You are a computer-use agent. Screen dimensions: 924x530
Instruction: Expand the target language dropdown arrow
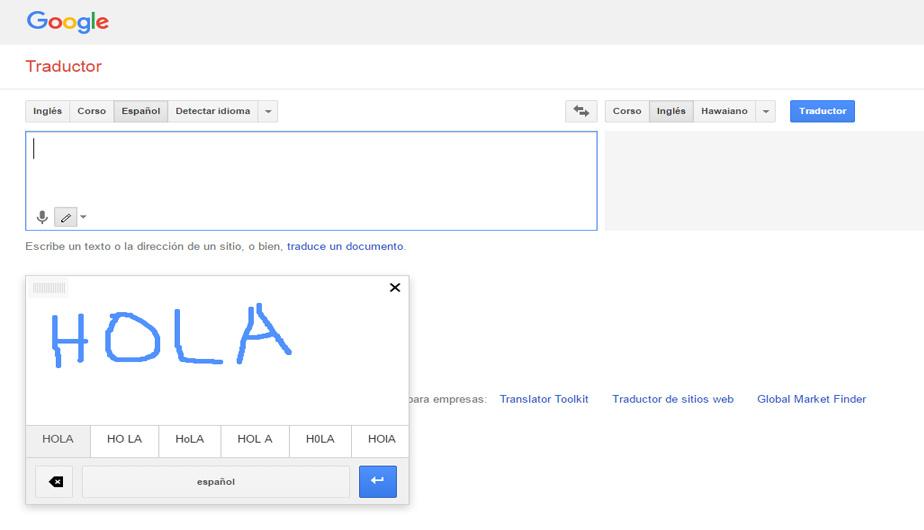point(766,111)
